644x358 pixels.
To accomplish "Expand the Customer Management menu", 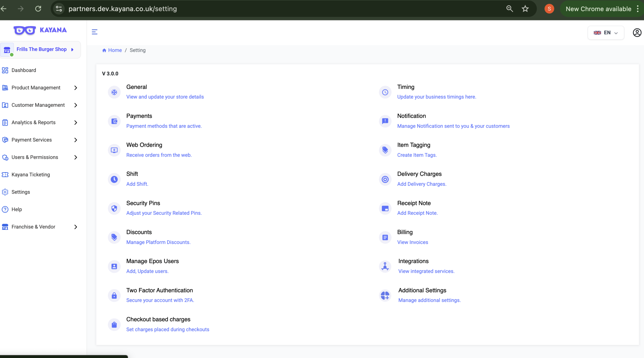I will [x=40, y=105].
